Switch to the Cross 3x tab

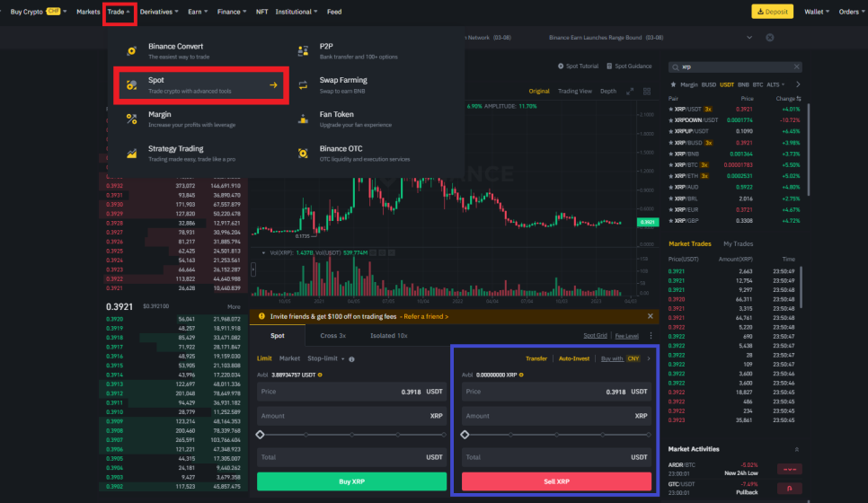pos(332,336)
